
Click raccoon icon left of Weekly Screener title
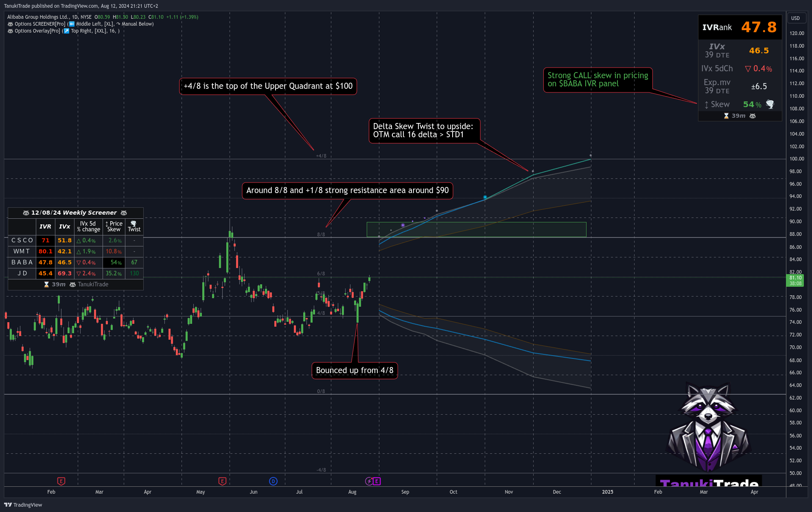pos(26,213)
